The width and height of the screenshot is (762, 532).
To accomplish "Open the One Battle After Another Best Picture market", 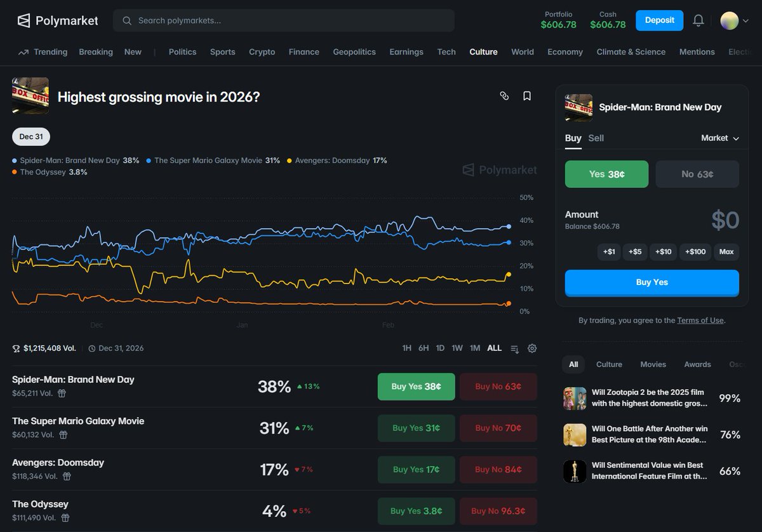I will coord(652,435).
